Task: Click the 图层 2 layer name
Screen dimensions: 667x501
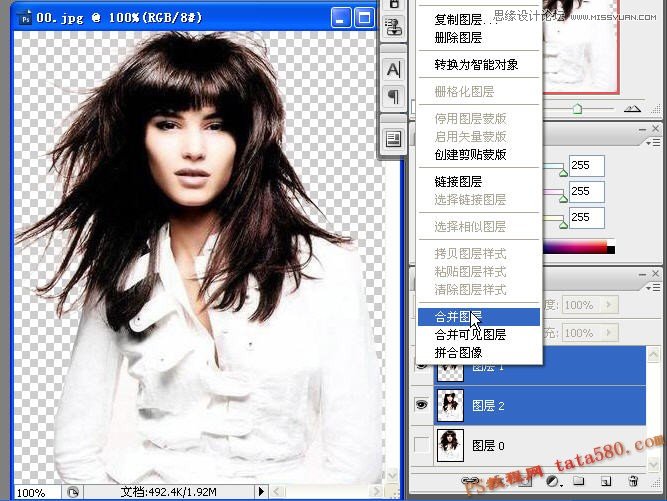Action: click(x=488, y=406)
